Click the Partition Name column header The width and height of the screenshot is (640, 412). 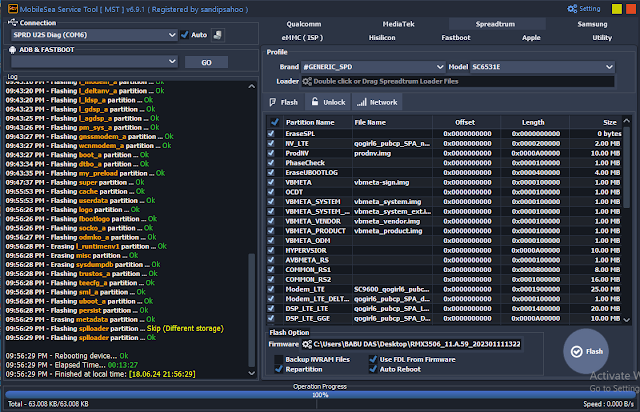coord(317,122)
